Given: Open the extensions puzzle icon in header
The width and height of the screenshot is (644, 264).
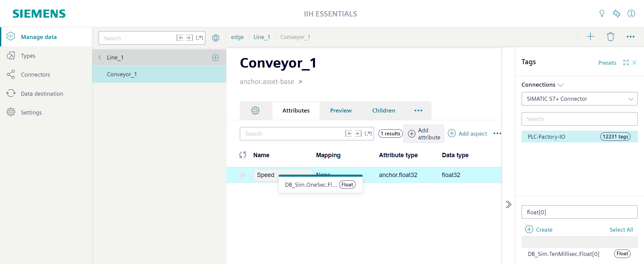Looking at the screenshot, I should pos(616,13).
